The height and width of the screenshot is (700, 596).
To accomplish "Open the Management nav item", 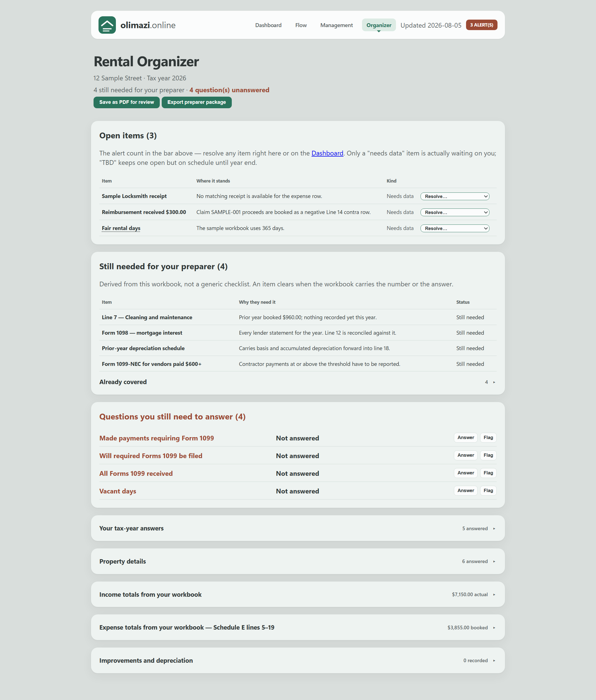I will point(336,25).
